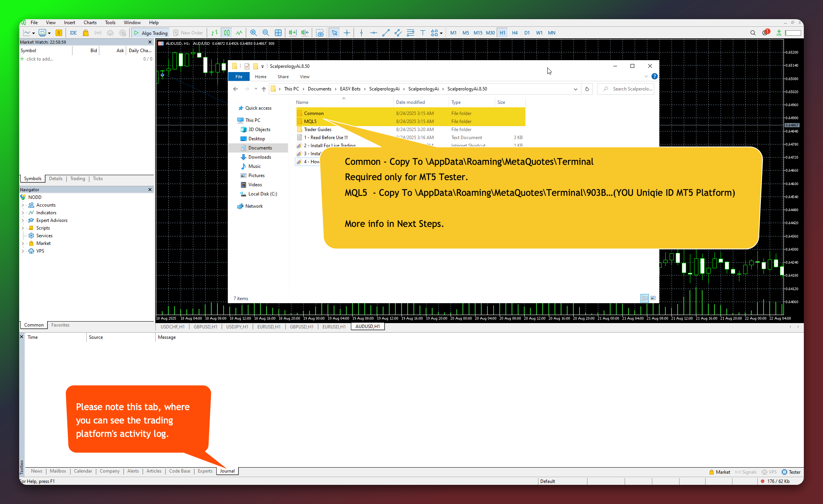The image size is (823, 504).
Task: Switch to the Experts toolbox tab
Action: (x=205, y=471)
